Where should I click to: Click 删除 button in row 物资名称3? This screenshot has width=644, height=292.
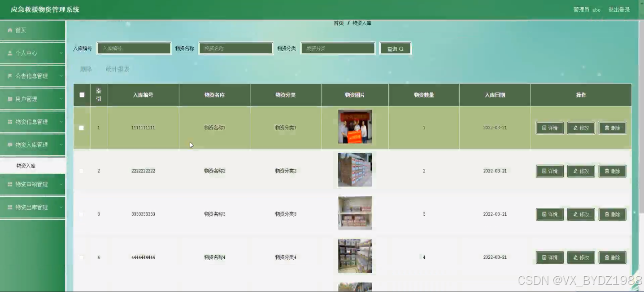[x=613, y=214]
